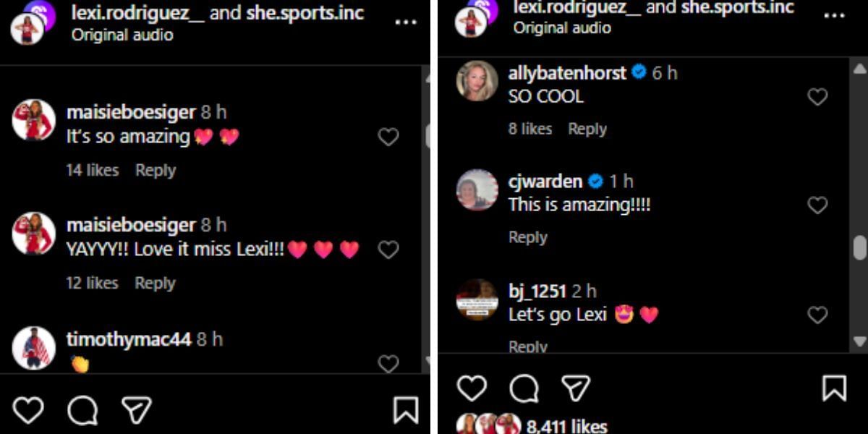Open the comment icon in the right panel

click(x=524, y=388)
